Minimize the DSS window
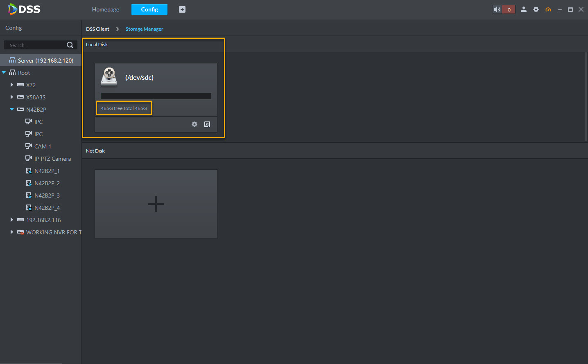 (559, 9)
